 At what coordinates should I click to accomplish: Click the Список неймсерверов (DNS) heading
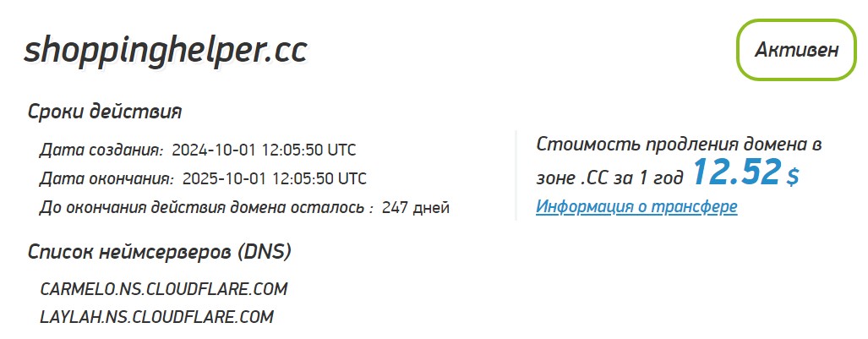pos(160,253)
